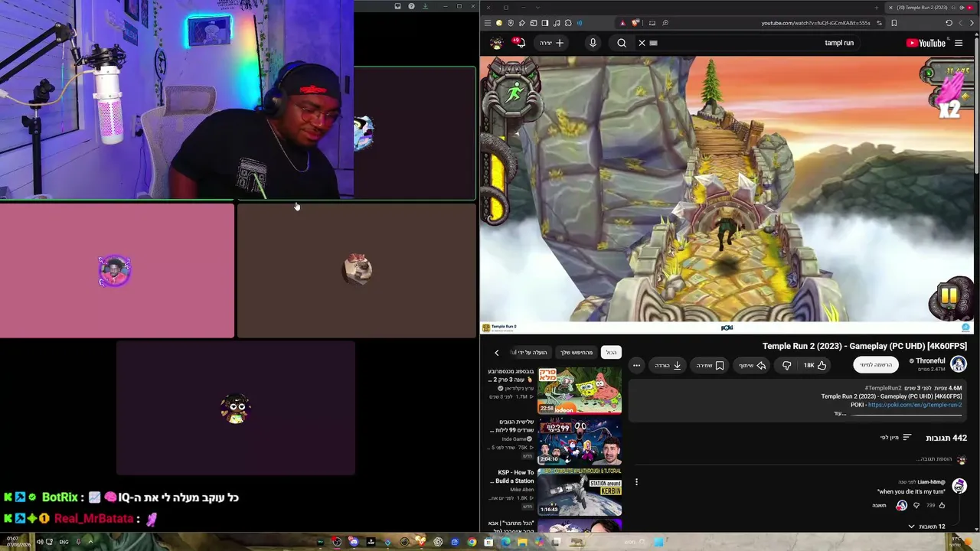Viewport: 980px width, 551px height.
Task: Open the YouTube guide hamburger menu
Action: (959, 43)
